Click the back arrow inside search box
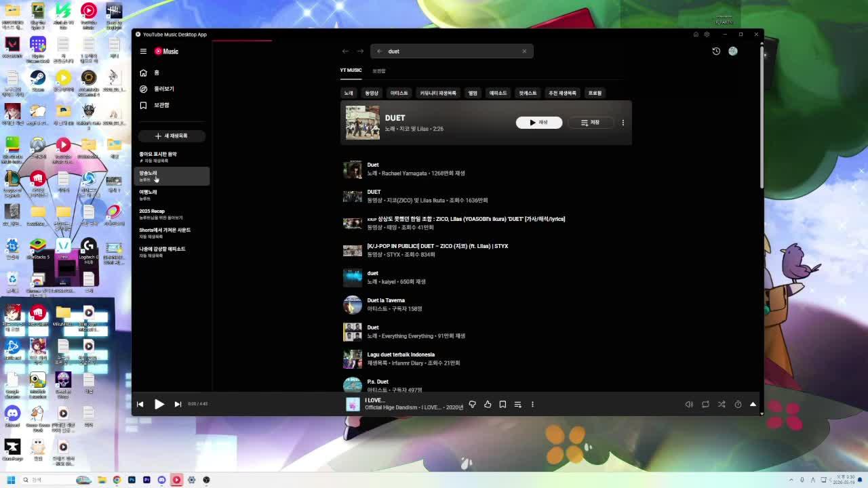868x488 pixels. (x=379, y=52)
